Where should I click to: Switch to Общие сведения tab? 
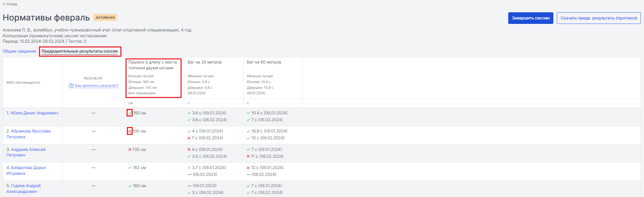tap(19, 51)
